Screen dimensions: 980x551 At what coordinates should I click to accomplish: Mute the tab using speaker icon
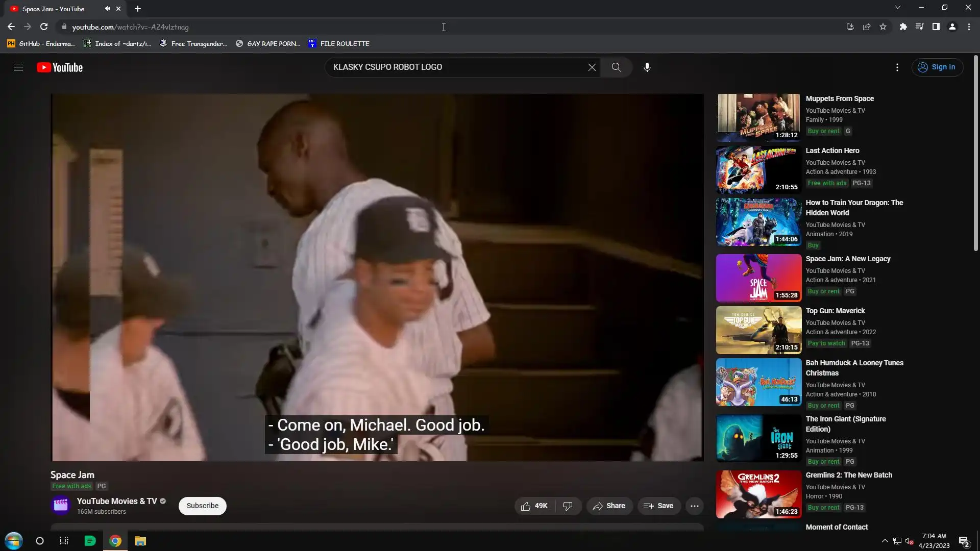(107, 9)
